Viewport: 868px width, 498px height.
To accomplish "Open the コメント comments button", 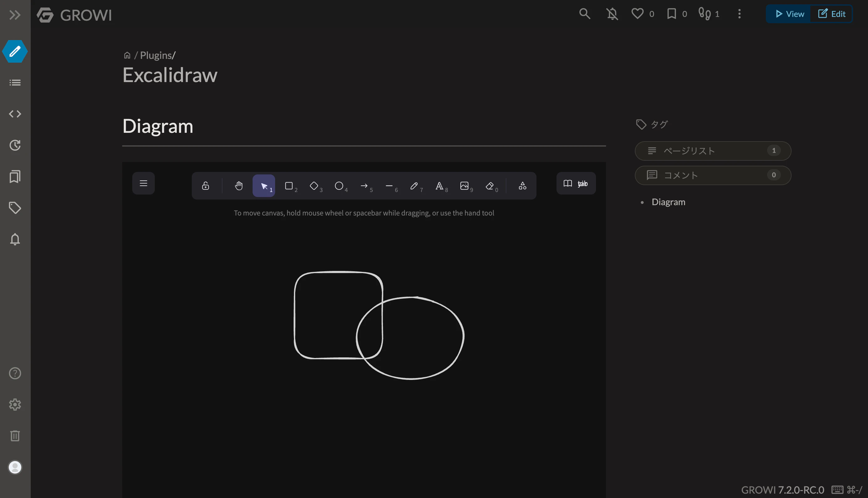I will (713, 175).
